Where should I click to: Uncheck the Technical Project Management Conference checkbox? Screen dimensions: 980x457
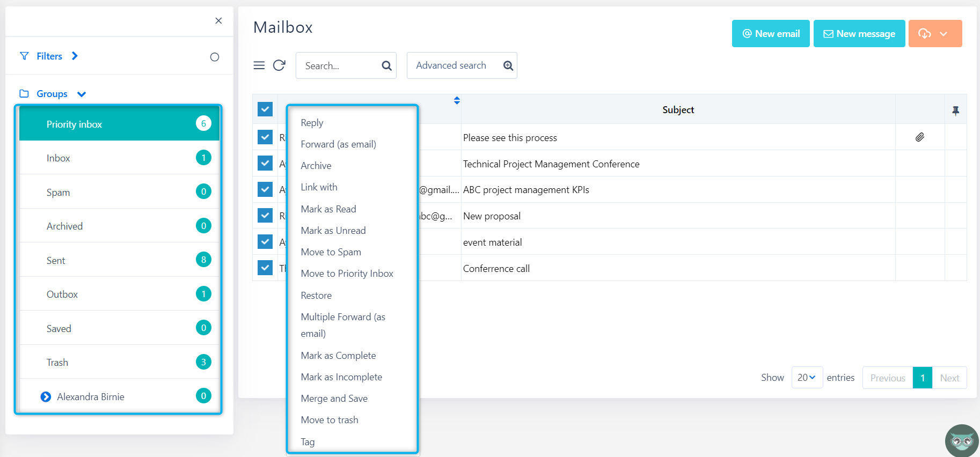click(265, 163)
